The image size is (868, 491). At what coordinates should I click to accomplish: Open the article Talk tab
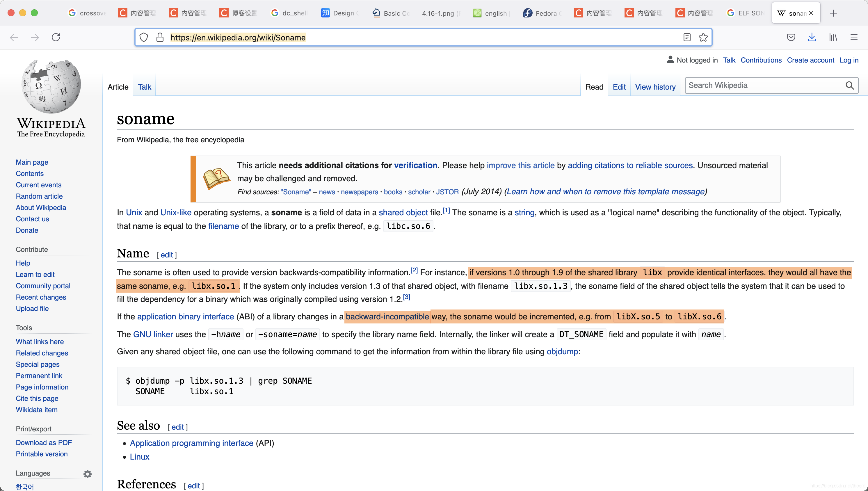(x=144, y=87)
